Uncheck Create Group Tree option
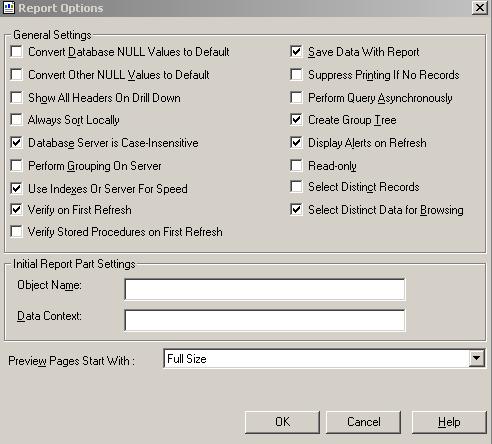 click(296, 120)
